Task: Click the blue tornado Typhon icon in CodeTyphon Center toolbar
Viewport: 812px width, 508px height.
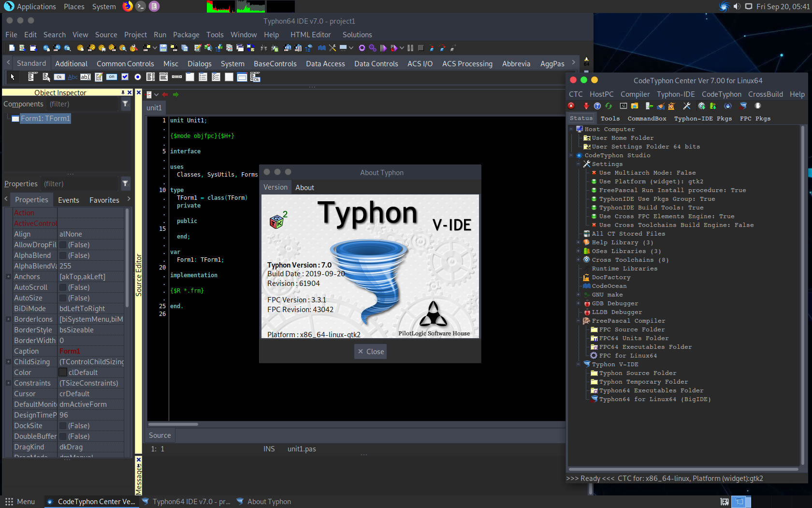Action: click(743, 106)
